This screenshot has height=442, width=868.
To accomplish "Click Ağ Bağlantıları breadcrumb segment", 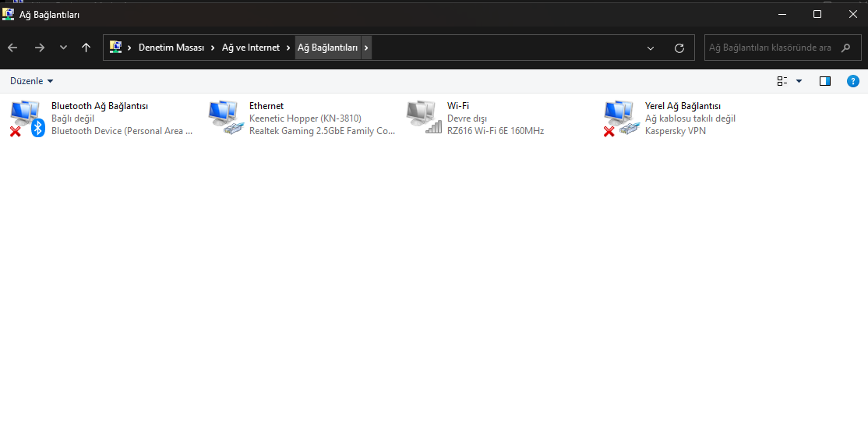I will tap(328, 48).
